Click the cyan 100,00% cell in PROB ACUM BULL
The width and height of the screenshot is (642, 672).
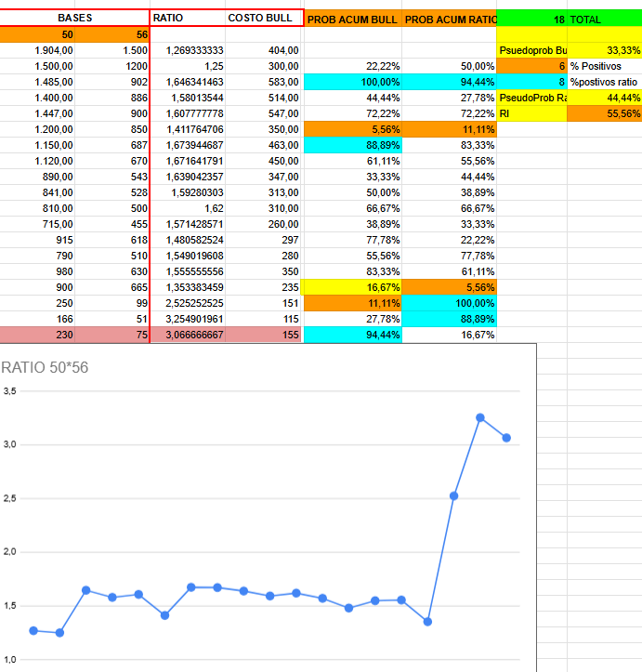tap(353, 82)
